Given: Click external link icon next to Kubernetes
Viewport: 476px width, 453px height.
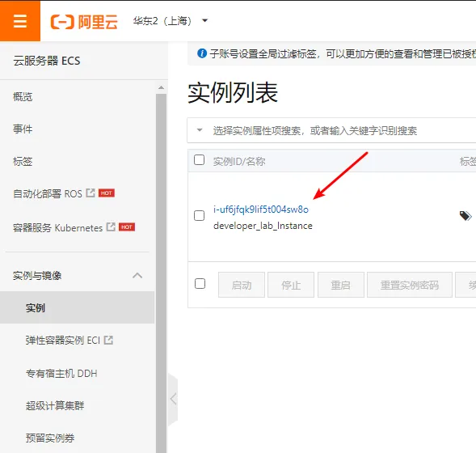Looking at the screenshot, I should click(111, 227).
